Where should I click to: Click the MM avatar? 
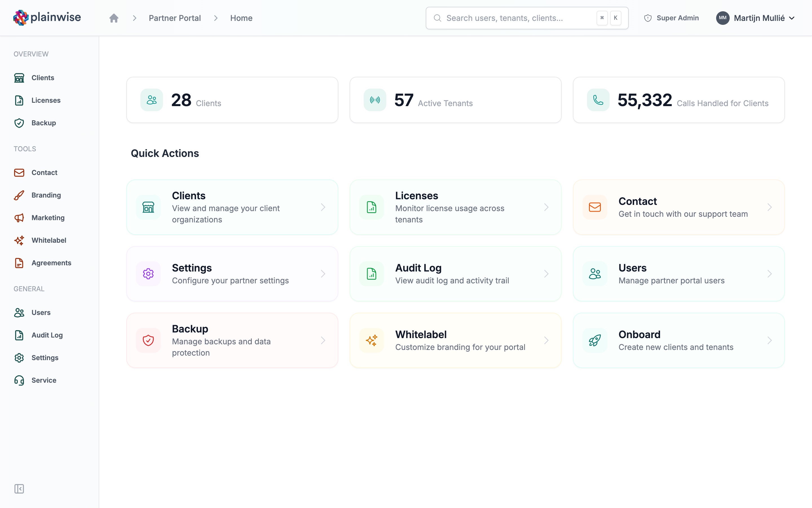pos(723,18)
